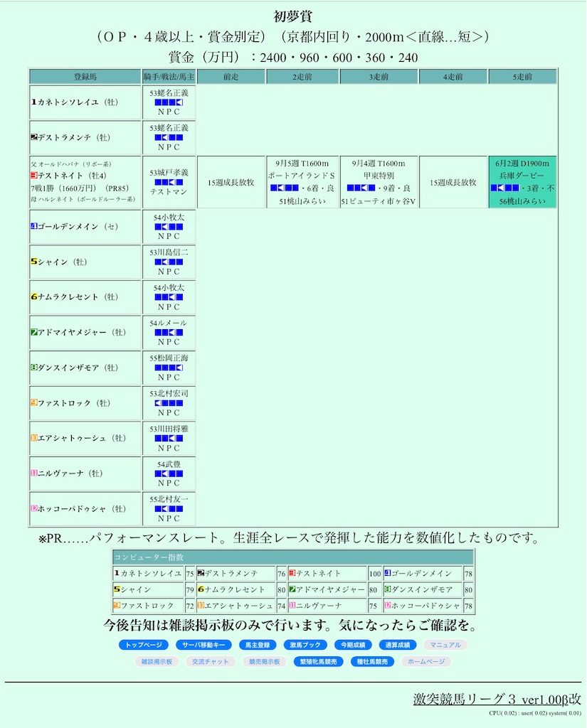This screenshot has width=587, height=728.
Task: Click the 2走前 column header
Action: (x=302, y=77)
